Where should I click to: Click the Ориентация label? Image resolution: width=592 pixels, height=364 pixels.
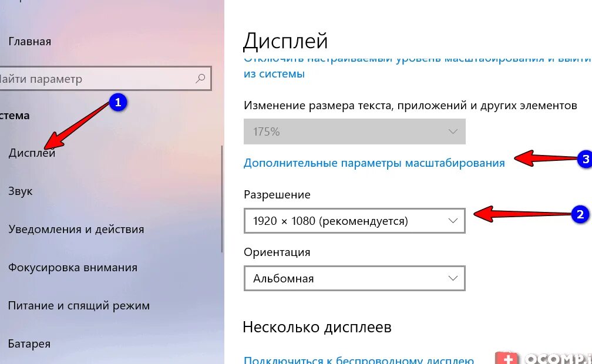(x=277, y=252)
